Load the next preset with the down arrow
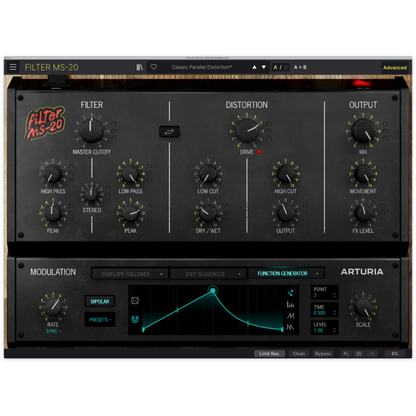416x416 pixels. point(264,67)
